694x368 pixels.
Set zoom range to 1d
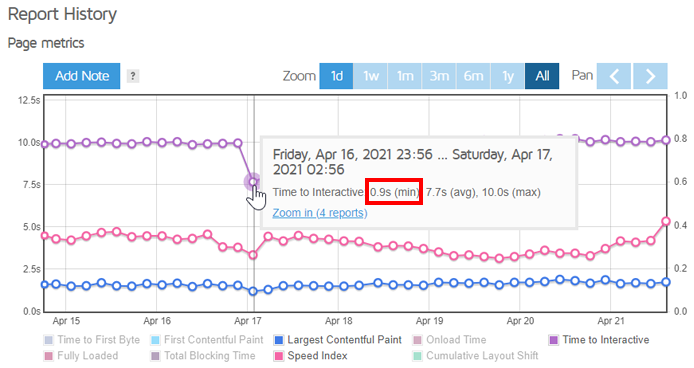click(336, 76)
